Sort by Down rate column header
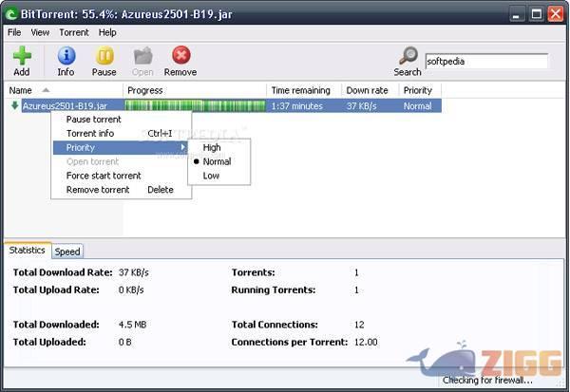 coord(370,90)
